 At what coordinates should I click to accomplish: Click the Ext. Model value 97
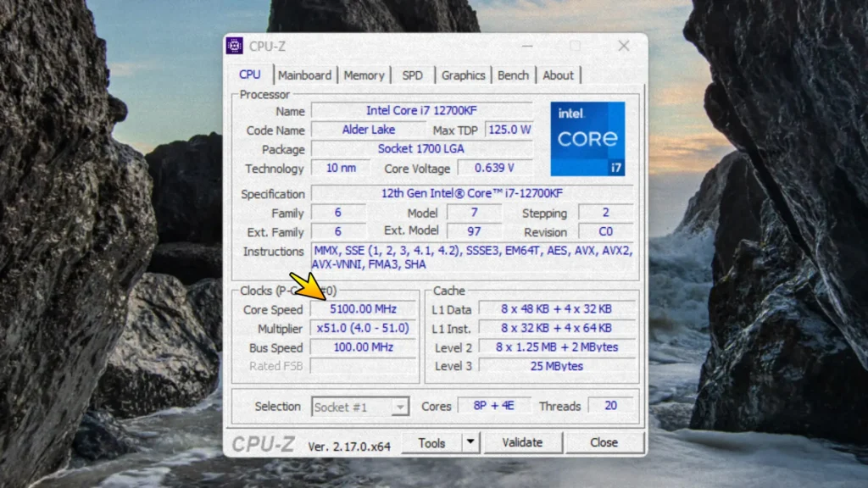pyautogui.click(x=474, y=231)
